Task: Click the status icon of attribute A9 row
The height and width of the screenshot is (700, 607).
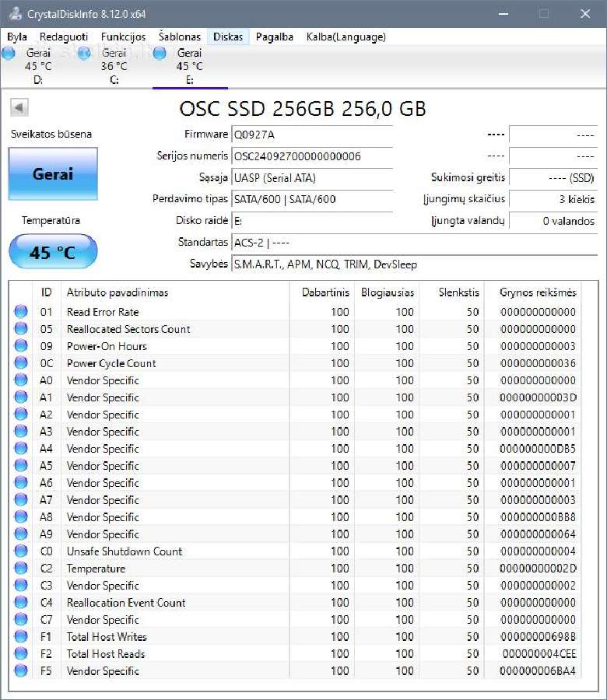Action: click(21, 534)
